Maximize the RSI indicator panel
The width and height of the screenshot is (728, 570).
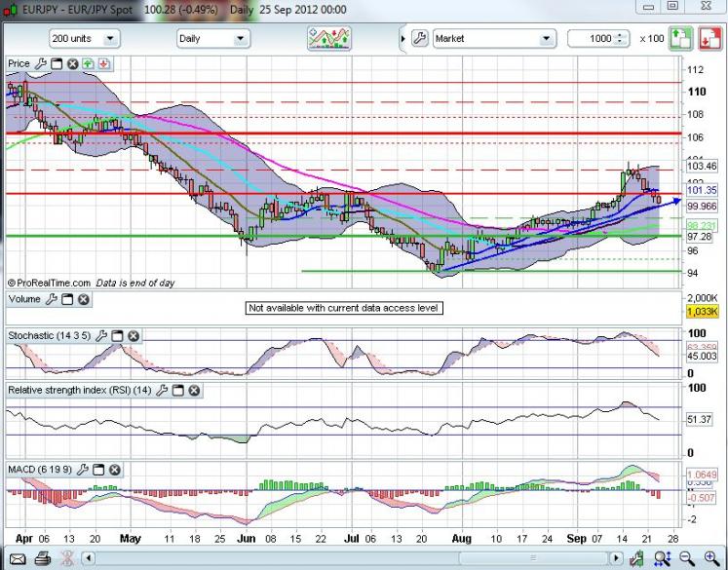178,391
